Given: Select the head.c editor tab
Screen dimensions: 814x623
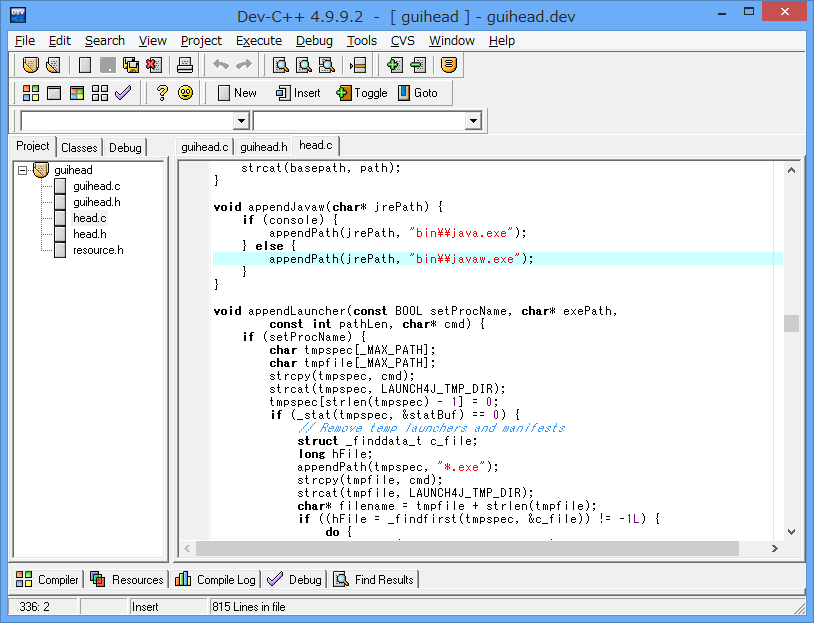Looking at the screenshot, I should pyautogui.click(x=316, y=145).
